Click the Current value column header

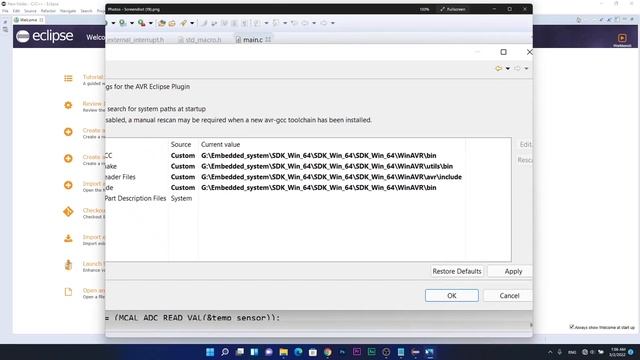[220, 144]
